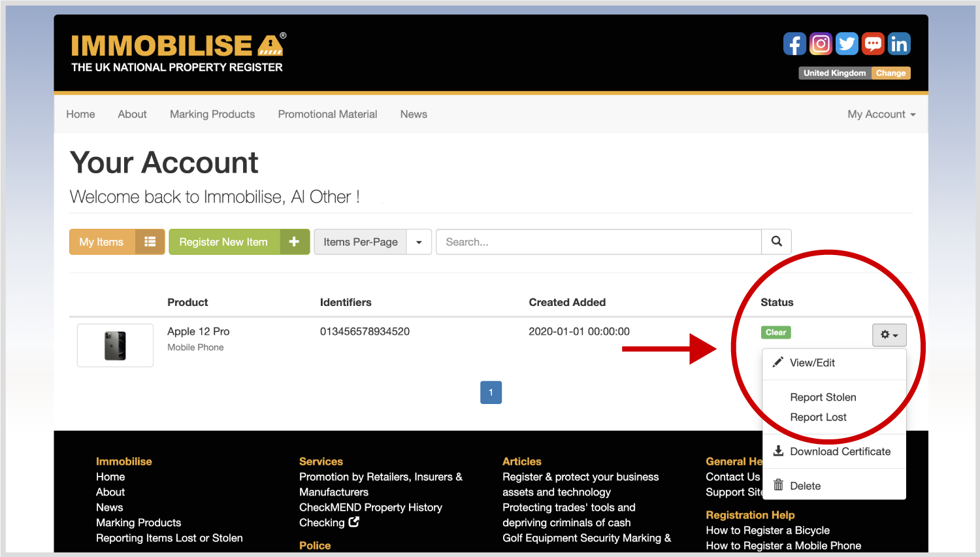The height and width of the screenshot is (557, 980).
Task: Click the date 2020-01-01 00:00:00
Action: (x=579, y=331)
